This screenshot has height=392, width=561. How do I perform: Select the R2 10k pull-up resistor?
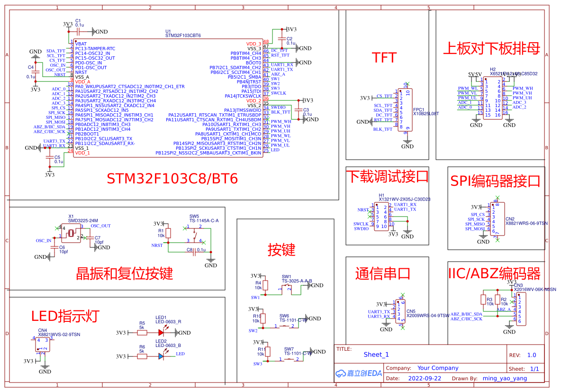pyautogui.click(x=498, y=300)
